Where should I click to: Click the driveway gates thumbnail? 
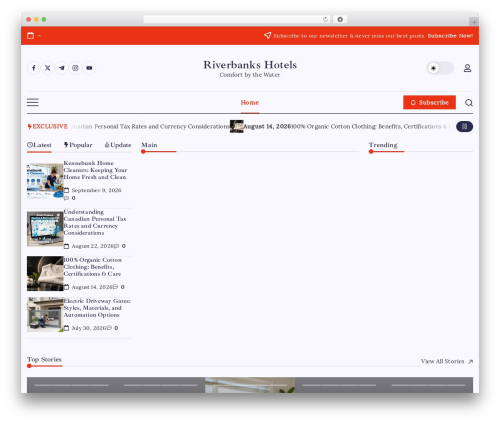[45, 315]
